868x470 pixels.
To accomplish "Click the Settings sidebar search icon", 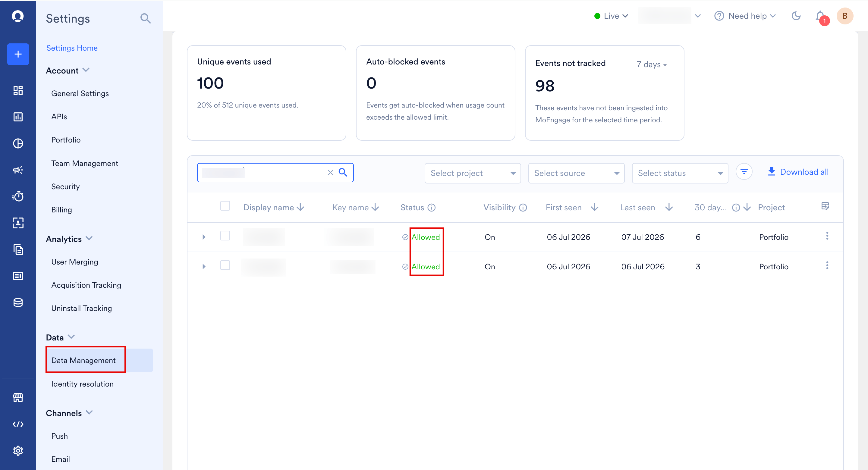I will click(x=145, y=18).
